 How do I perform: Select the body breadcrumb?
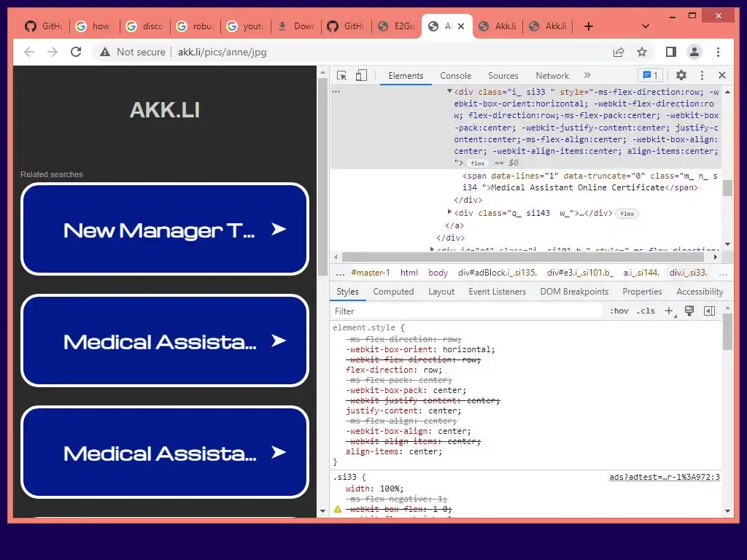pos(438,273)
